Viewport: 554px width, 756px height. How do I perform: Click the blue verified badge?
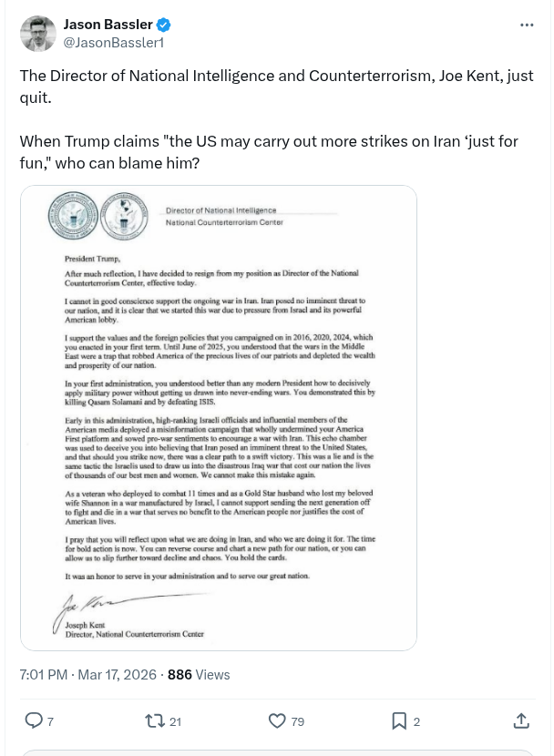pos(163,25)
